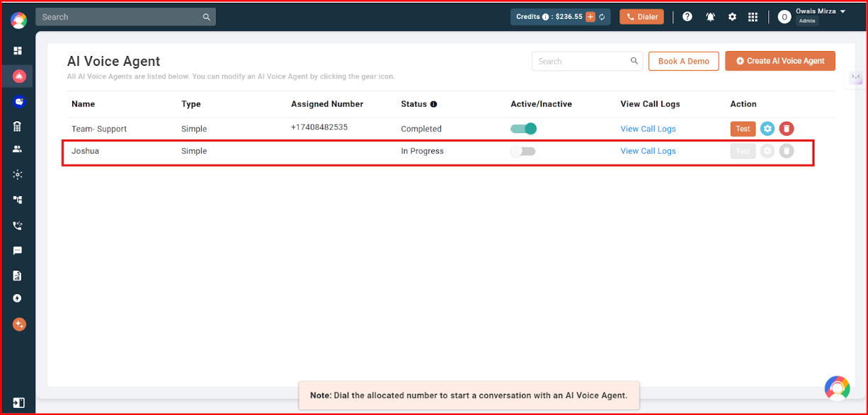
Task: Open the lightning bolt sidebar icon
Action: coord(18,299)
